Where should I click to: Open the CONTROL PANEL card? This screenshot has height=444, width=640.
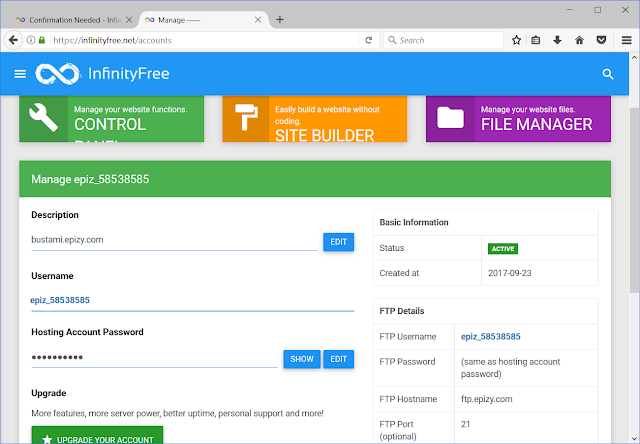[111, 119]
